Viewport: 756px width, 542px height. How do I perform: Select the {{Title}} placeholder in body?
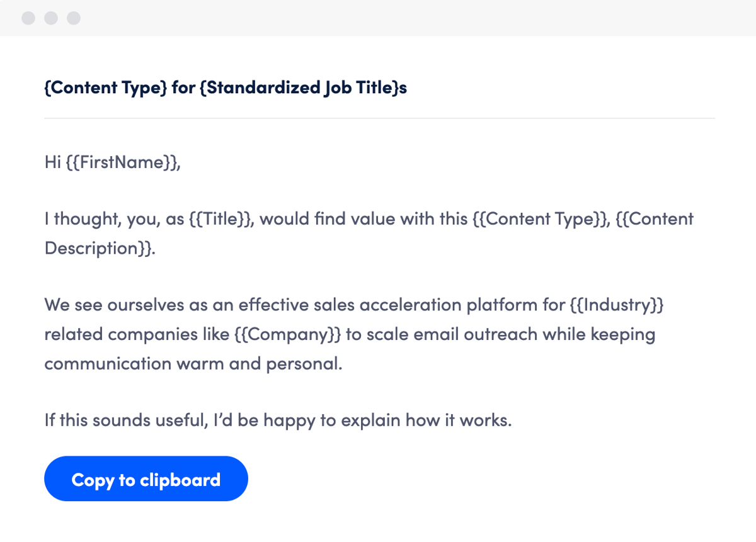224,219
